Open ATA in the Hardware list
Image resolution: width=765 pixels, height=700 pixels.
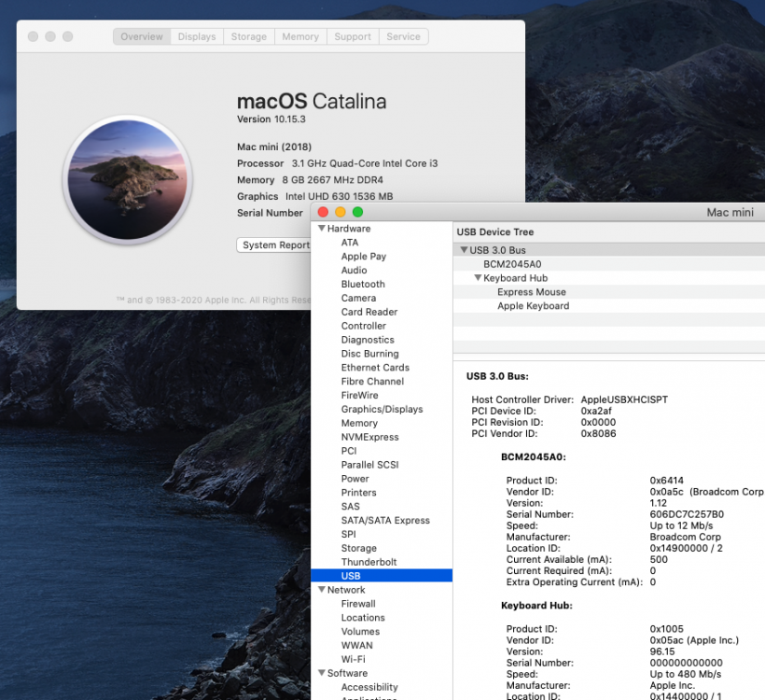pos(350,243)
